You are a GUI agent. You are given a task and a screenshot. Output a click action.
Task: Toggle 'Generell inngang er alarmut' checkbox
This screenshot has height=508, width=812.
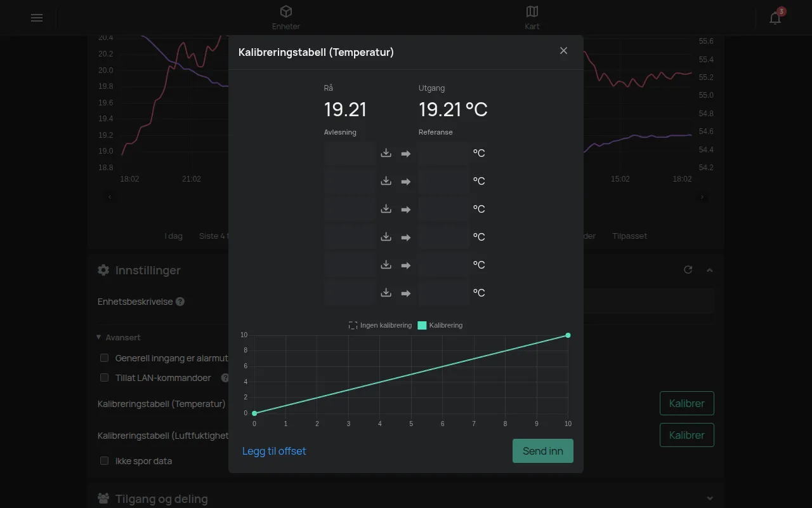point(105,358)
